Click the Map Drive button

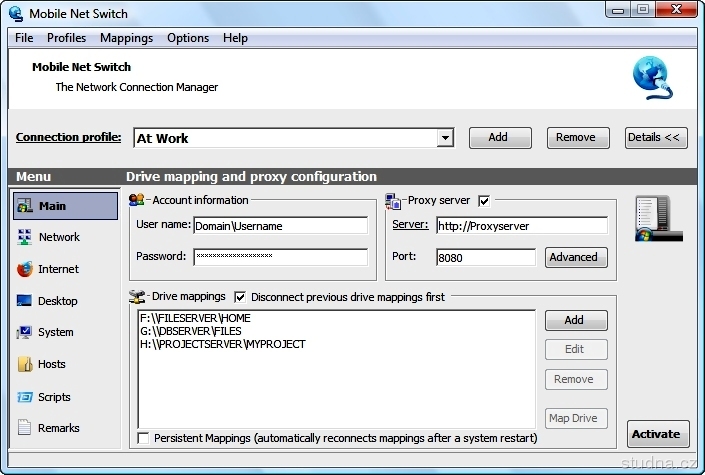click(576, 418)
